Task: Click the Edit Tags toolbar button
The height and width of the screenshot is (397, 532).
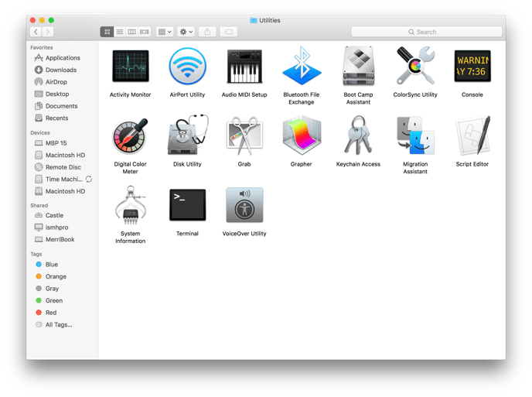Action: coord(229,32)
